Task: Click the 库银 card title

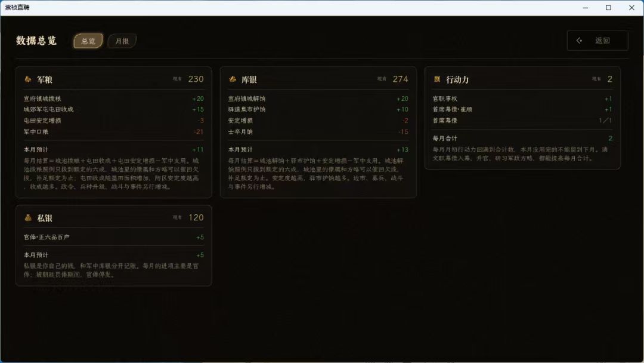Action: (249, 80)
